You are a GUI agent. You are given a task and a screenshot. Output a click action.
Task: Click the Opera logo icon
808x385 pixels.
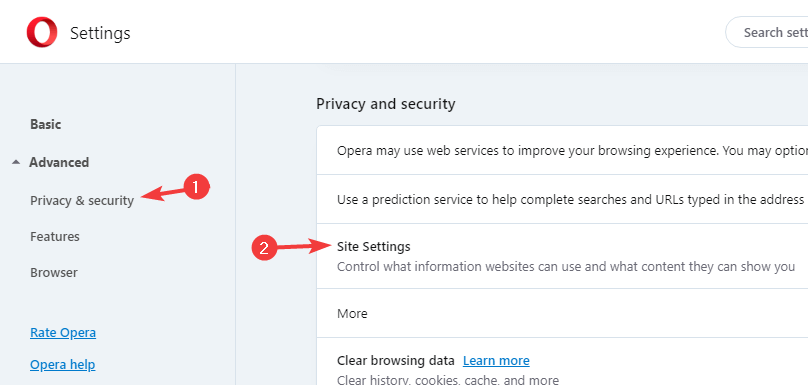41,32
